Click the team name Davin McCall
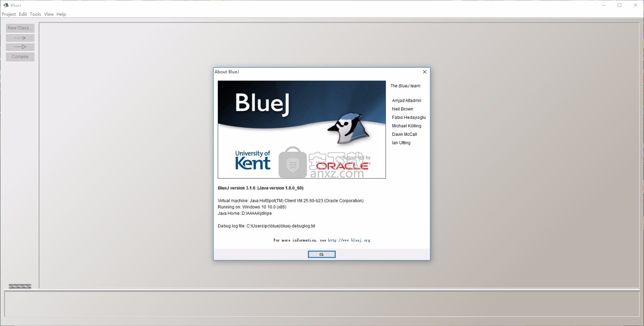Viewport: 644px width, 326px height. click(x=405, y=135)
